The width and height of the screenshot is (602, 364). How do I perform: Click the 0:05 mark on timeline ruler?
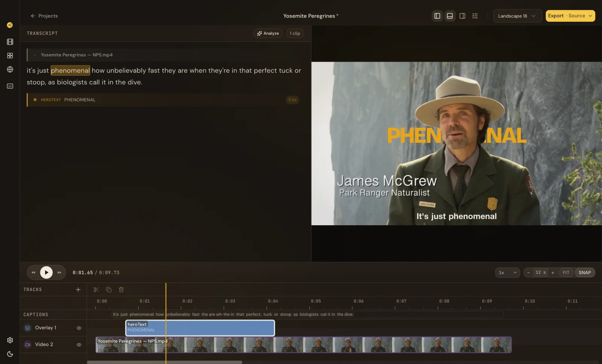(316, 301)
